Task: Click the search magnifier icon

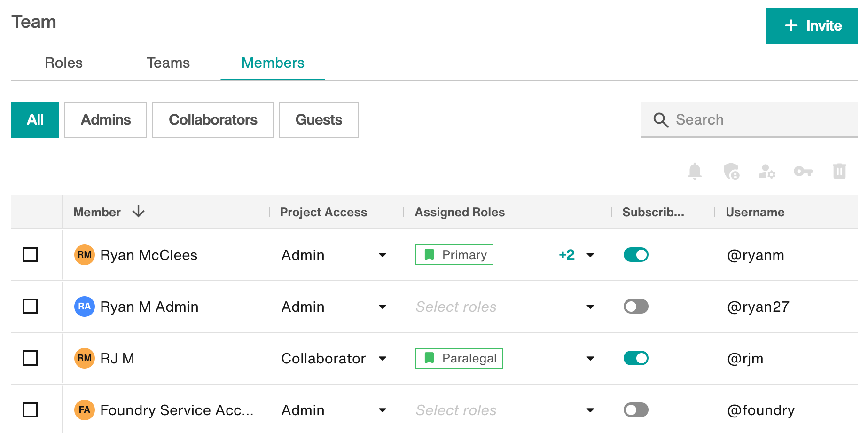Action: [661, 120]
